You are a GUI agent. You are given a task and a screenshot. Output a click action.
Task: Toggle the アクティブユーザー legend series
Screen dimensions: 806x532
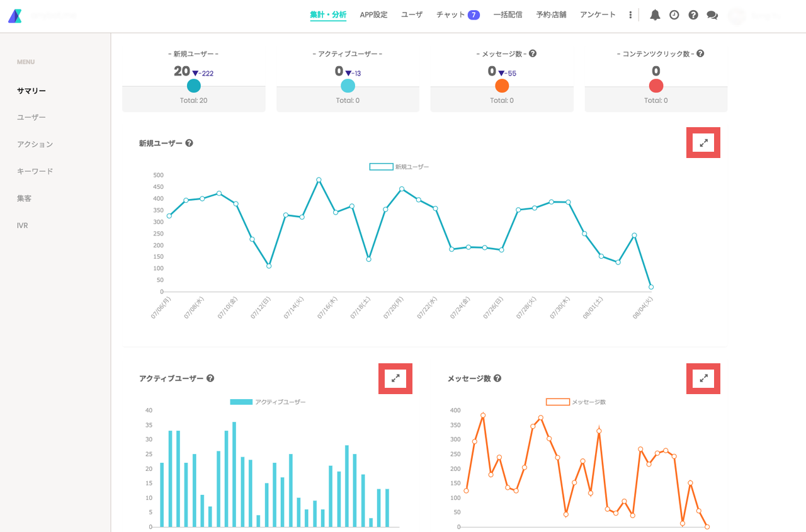click(268, 402)
